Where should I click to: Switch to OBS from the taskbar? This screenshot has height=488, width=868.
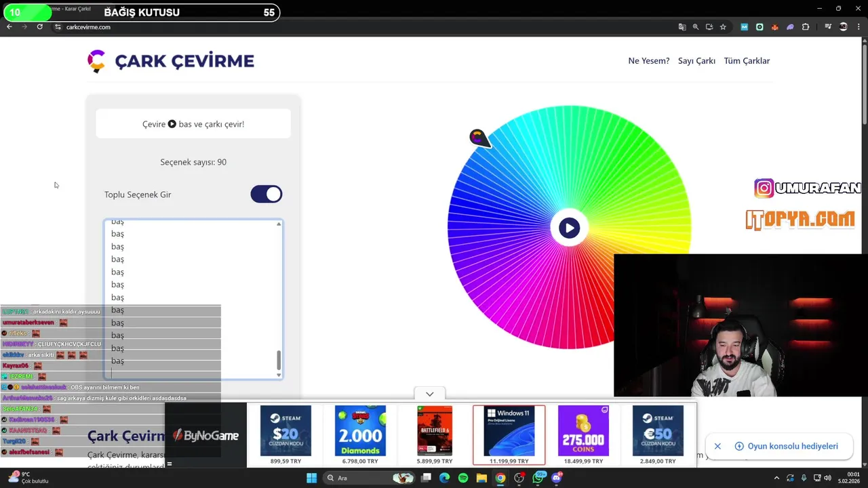[519, 478]
